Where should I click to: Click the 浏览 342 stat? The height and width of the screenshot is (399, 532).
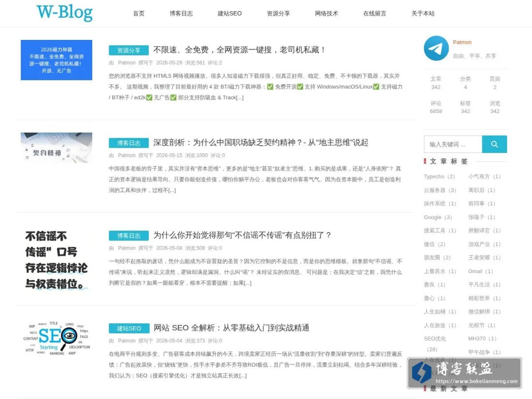495,107
